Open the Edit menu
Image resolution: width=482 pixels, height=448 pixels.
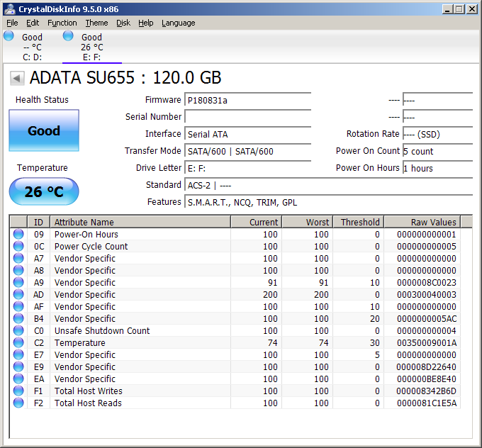(x=33, y=23)
